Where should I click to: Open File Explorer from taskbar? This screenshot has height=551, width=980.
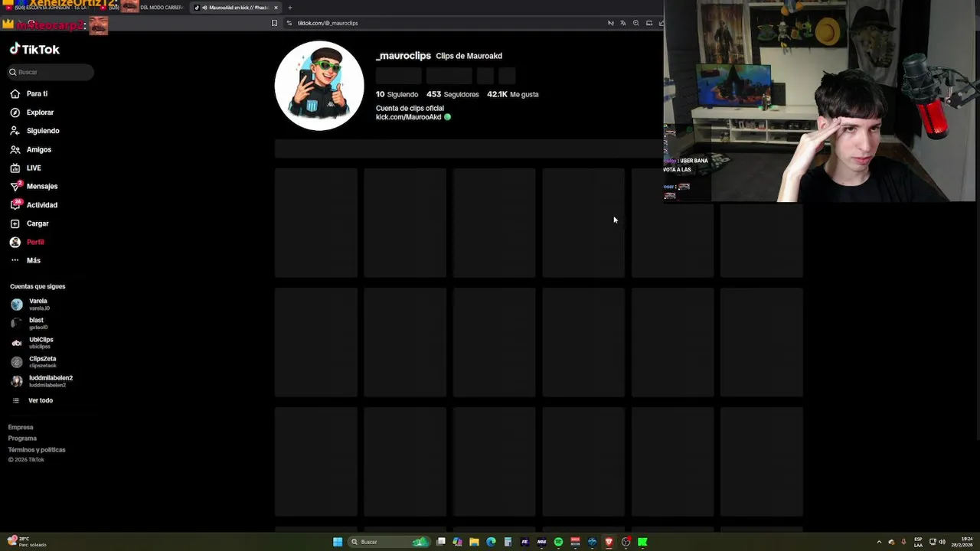[474, 542]
